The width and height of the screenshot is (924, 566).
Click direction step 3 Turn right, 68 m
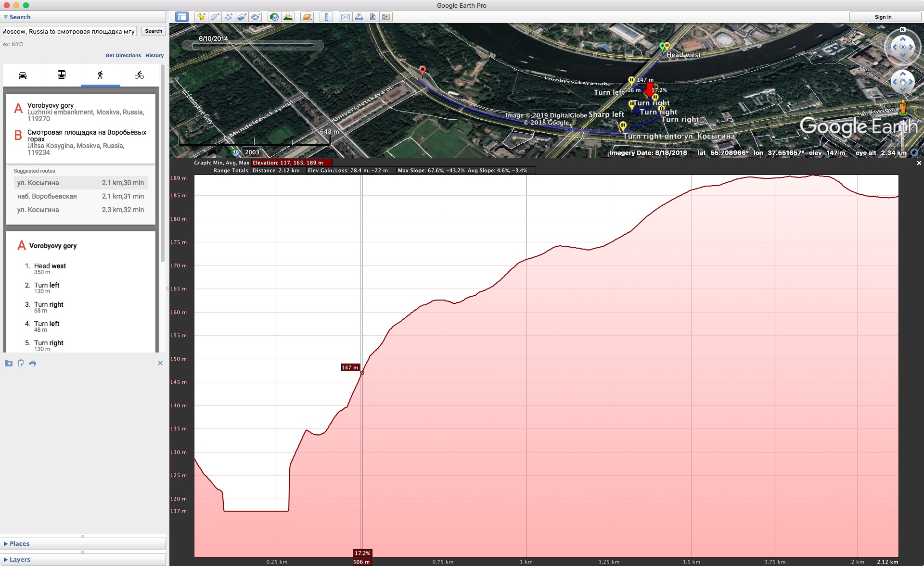[49, 307]
